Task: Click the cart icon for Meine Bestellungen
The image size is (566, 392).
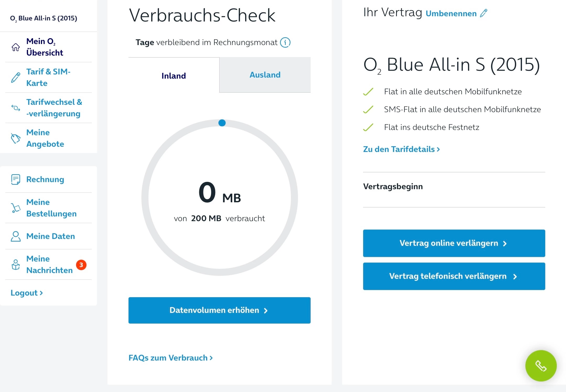Action: (16, 208)
